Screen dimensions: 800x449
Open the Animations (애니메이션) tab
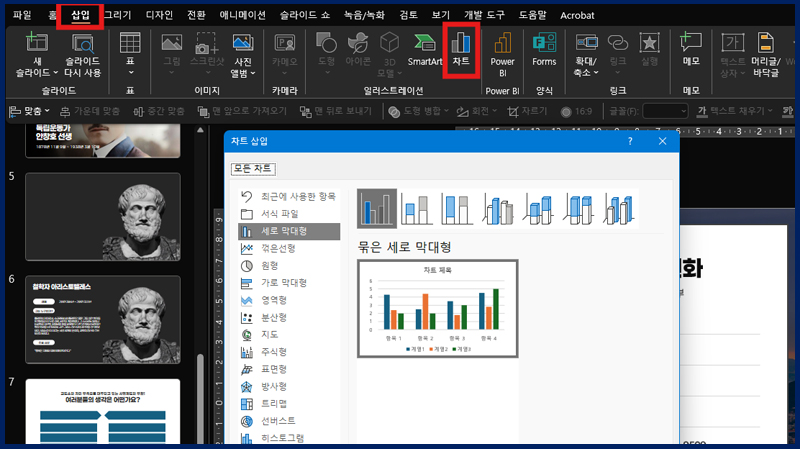(x=242, y=15)
